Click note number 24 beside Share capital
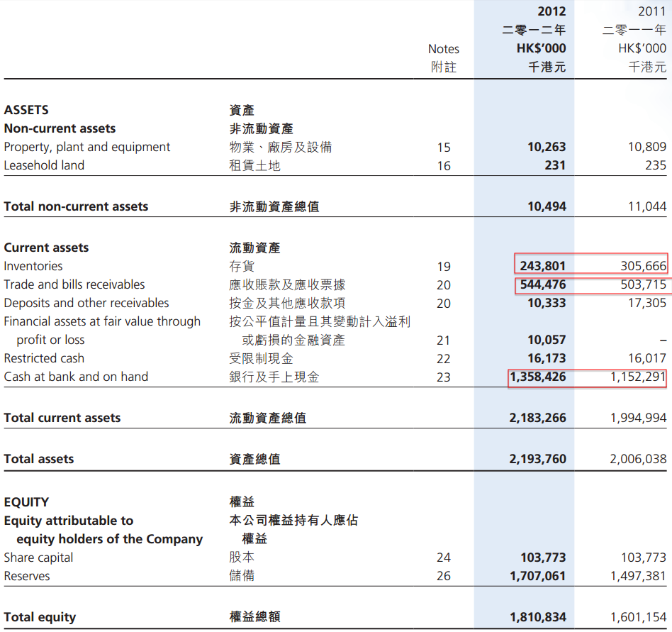Viewport: 672px width, 632px height. (444, 558)
